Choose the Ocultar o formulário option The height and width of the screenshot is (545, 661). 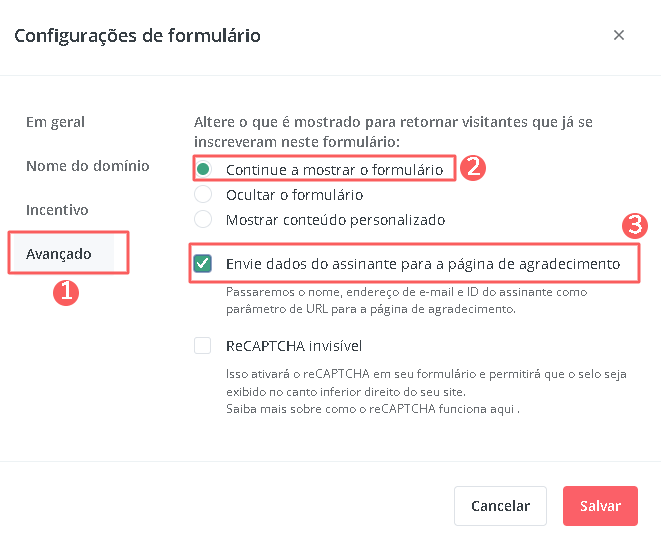click(x=203, y=195)
